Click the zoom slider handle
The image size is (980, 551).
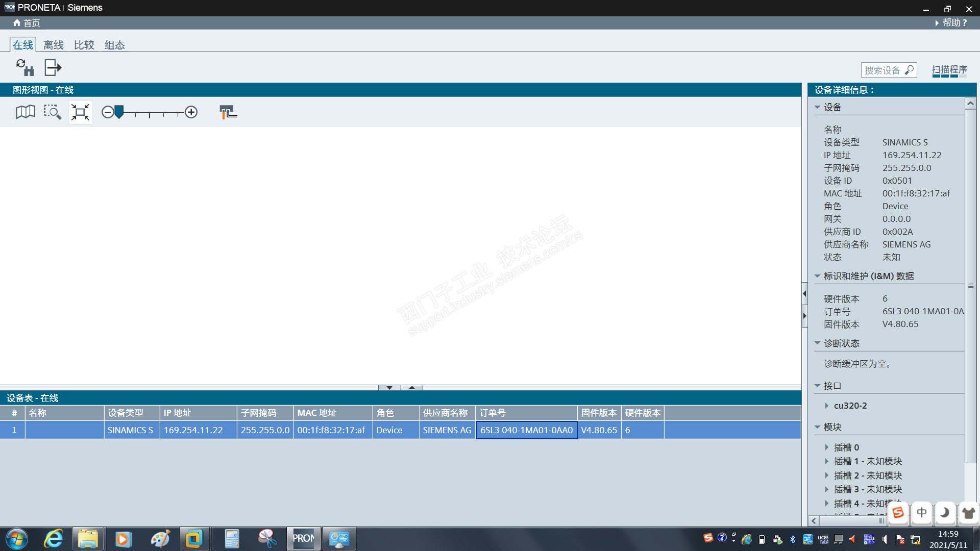point(119,111)
